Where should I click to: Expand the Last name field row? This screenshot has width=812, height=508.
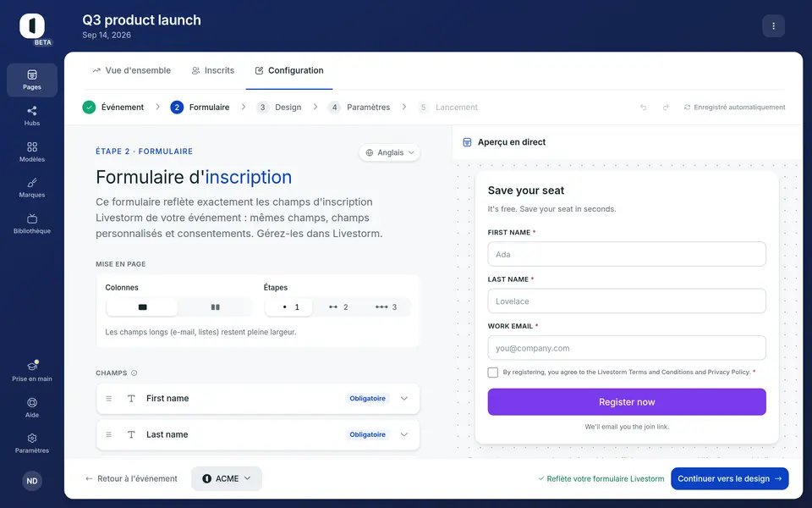[x=404, y=434]
